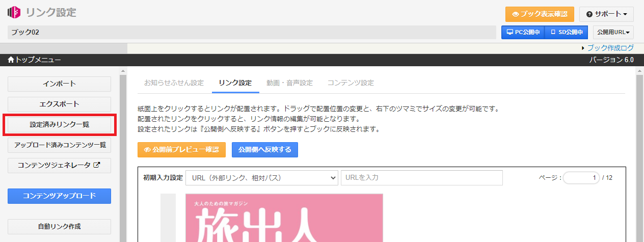Image resolution: width=644 pixels, height=242 pixels.
Task: Switch to お知らせふせん設定 tab
Action: [x=173, y=83]
